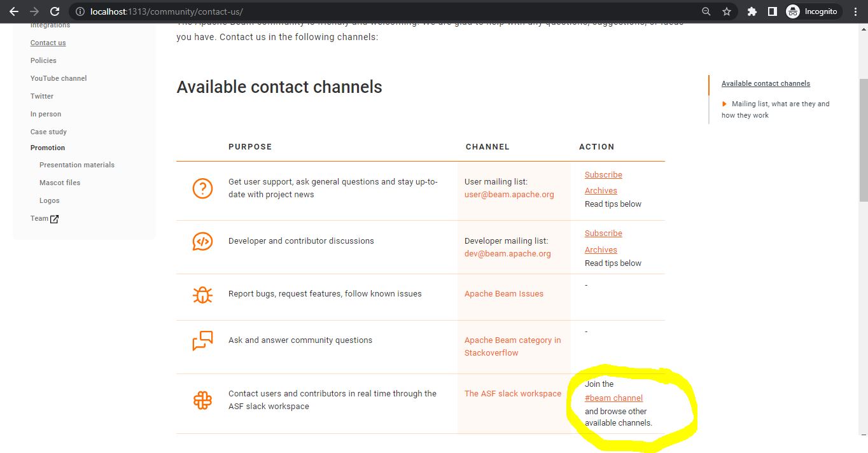Click the bug icon for reporting issues
This screenshot has height=453, width=868.
point(202,294)
